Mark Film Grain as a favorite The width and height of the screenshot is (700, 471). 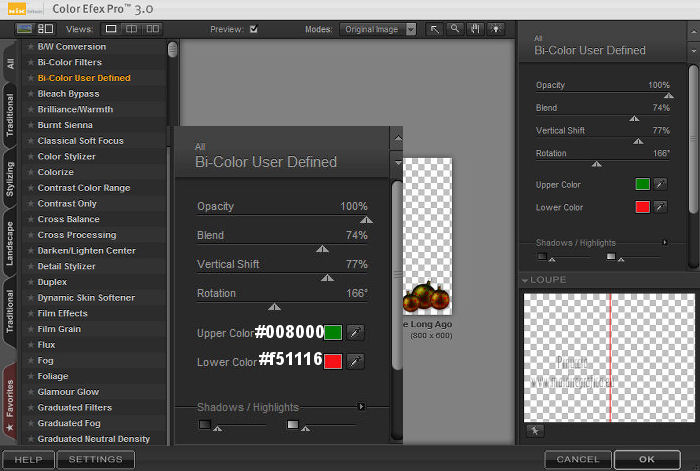click(30, 329)
